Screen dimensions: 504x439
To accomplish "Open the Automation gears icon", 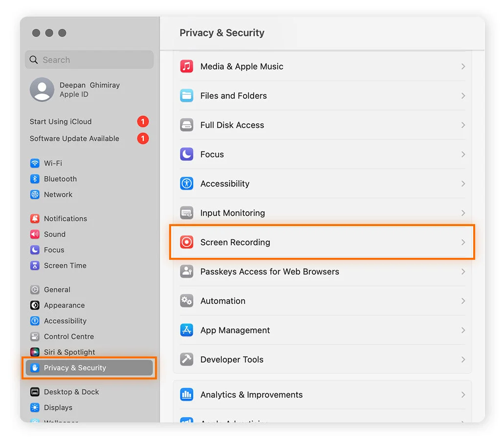I will [186, 301].
